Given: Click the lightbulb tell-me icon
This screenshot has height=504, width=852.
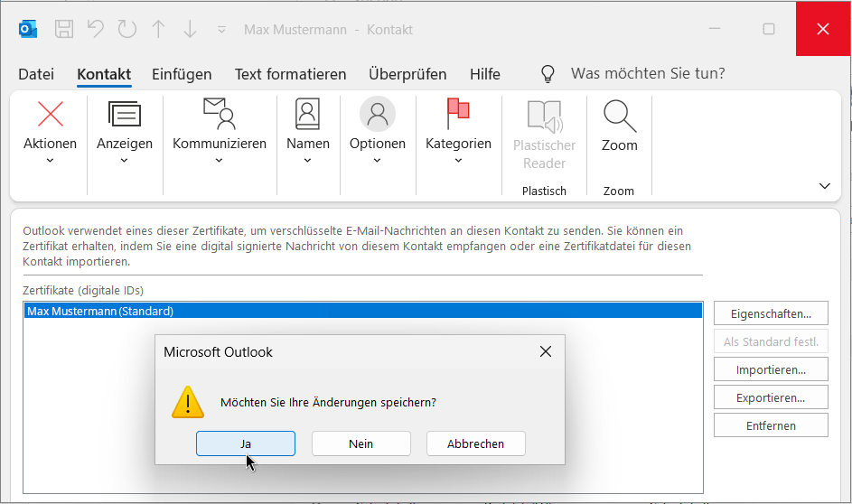Looking at the screenshot, I should 548,74.
